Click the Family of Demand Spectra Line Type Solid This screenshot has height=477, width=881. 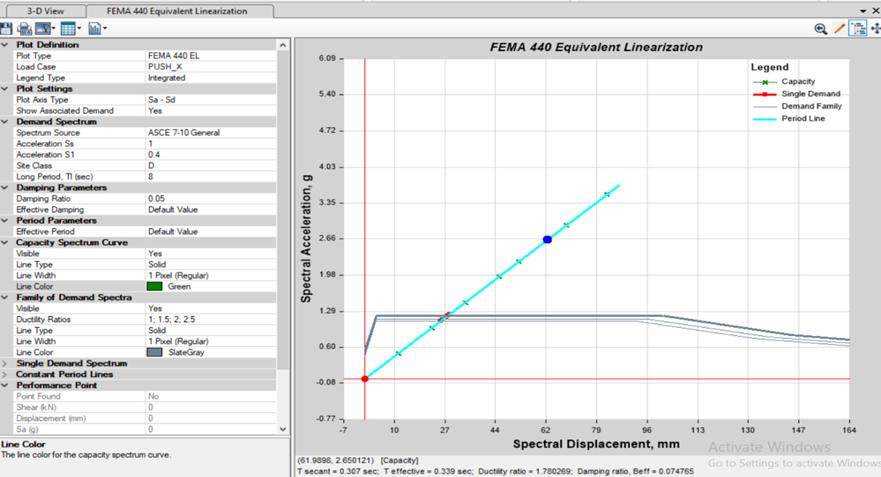pyautogui.click(x=211, y=330)
